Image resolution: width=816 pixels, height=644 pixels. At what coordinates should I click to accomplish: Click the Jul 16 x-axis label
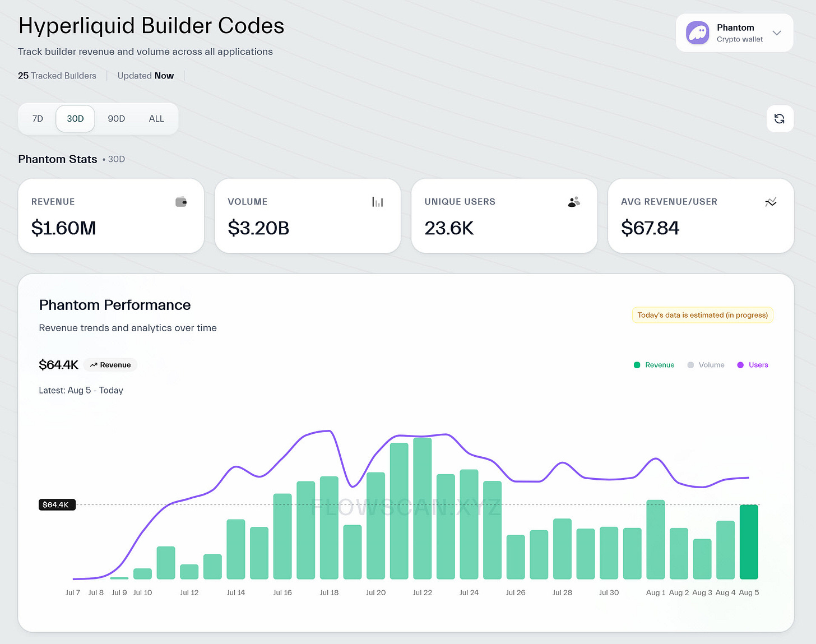[x=282, y=592]
